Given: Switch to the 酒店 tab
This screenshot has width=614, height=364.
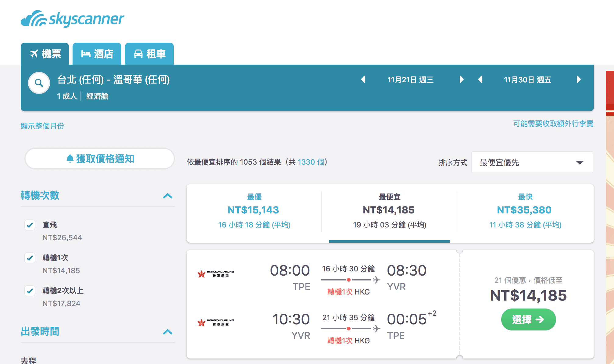Looking at the screenshot, I should (97, 53).
